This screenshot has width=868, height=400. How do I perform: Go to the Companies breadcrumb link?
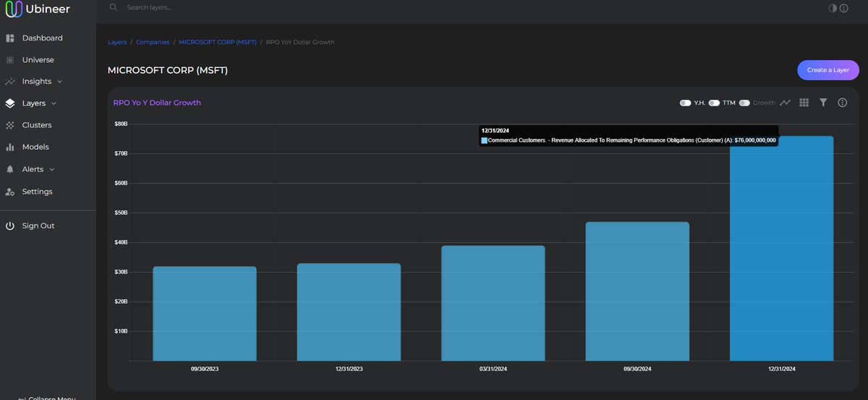pos(153,42)
